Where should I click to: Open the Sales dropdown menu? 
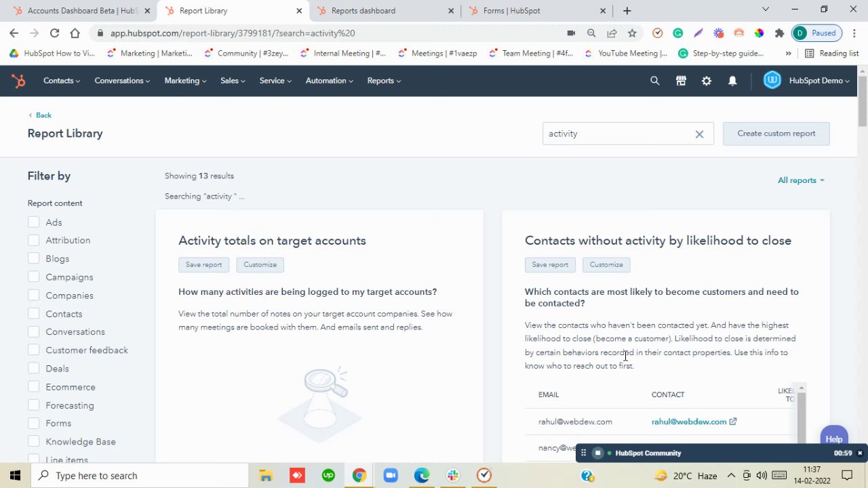(233, 81)
